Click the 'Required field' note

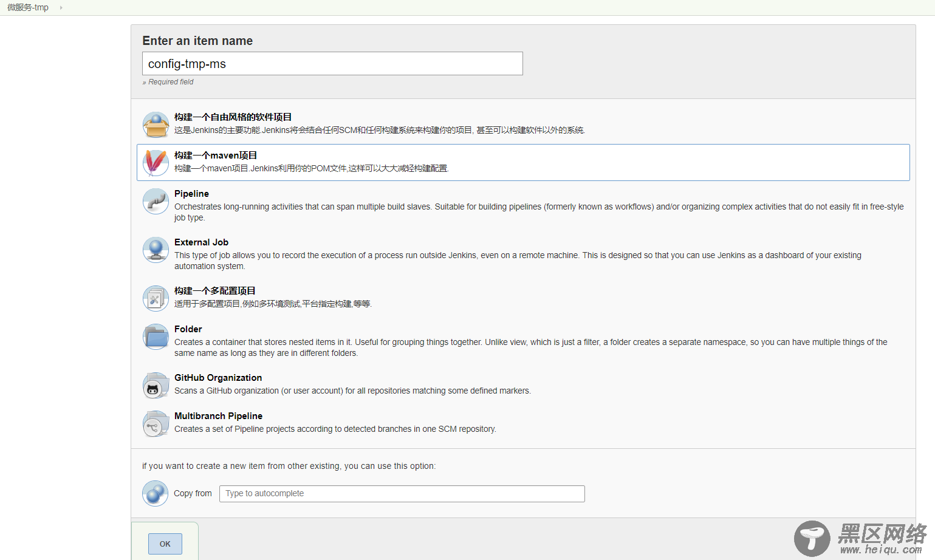(168, 82)
